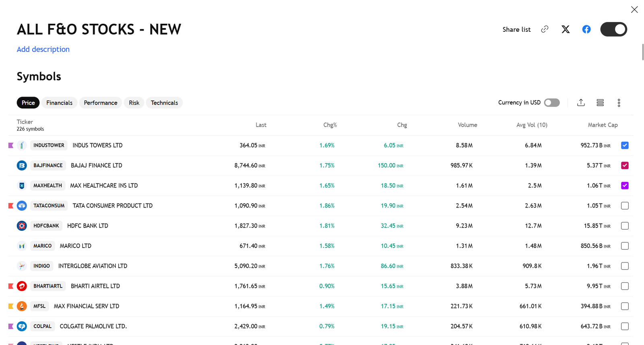
Task: Click the Add description link
Action: (x=43, y=49)
